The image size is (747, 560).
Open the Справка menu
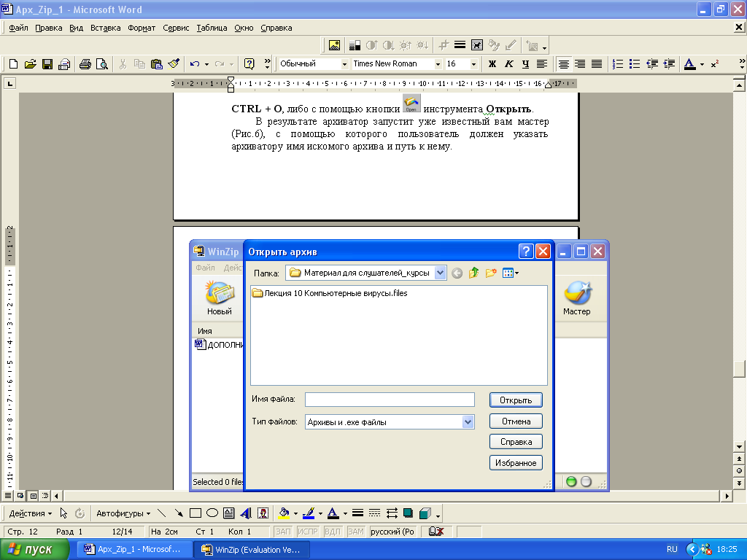coord(276,28)
